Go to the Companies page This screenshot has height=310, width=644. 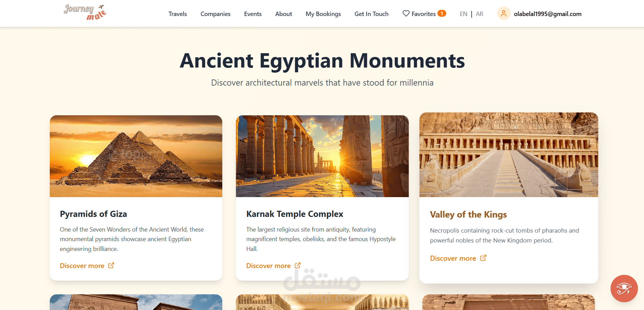(x=215, y=14)
